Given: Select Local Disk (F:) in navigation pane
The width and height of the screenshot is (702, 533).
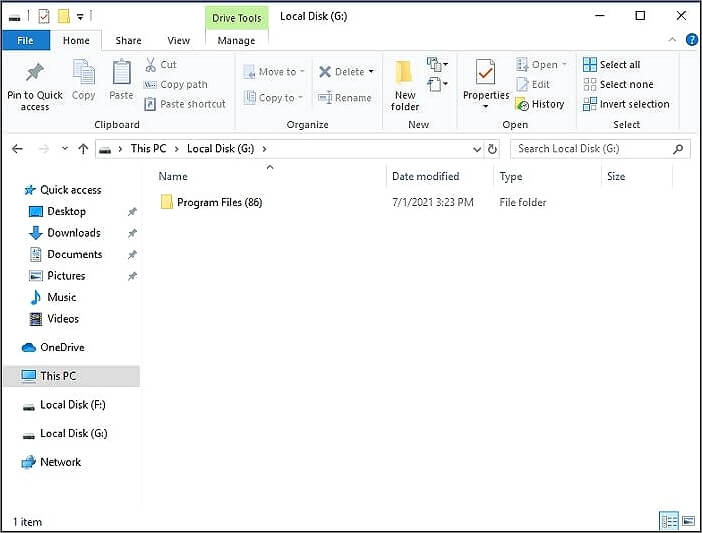Looking at the screenshot, I should pyautogui.click(x=72, y=405).
